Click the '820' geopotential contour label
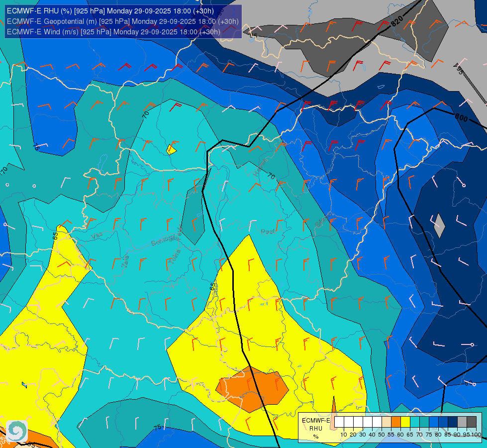This screenshot has height=448, width=487. 397,21
